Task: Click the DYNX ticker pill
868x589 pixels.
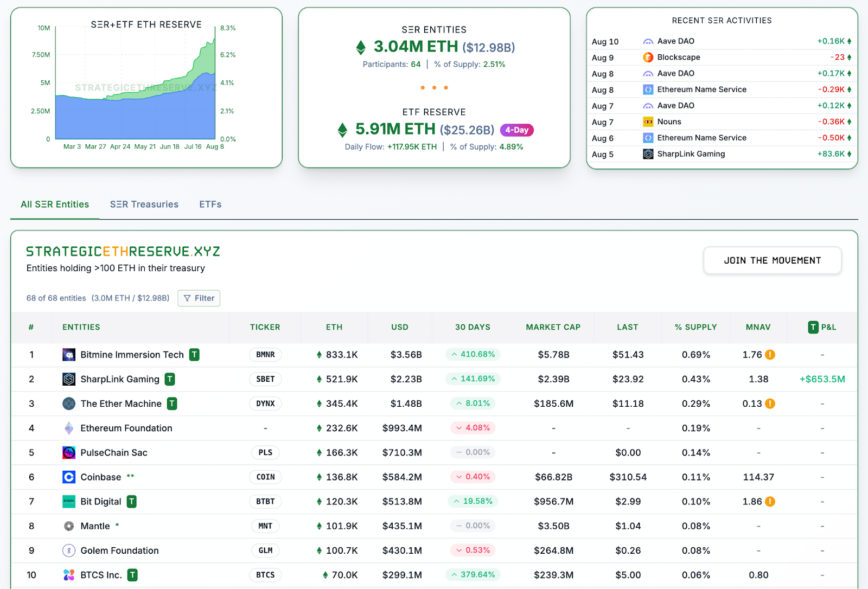Action: [x=265, y=404]
